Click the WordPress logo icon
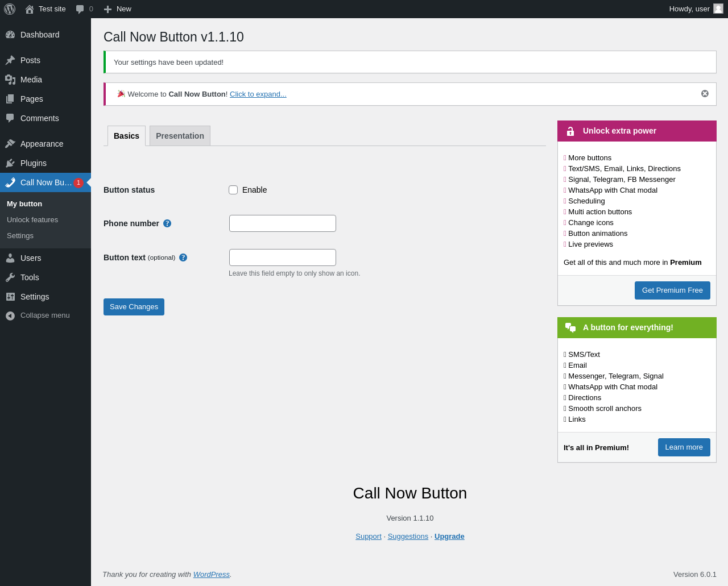 pyautogui.click(x=10, y=9)
